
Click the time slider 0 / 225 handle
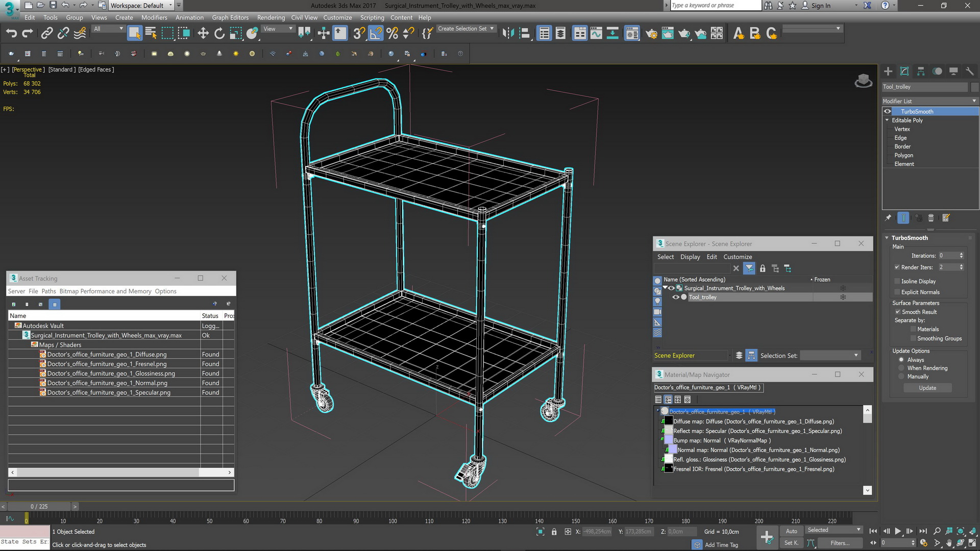point(39,507)
